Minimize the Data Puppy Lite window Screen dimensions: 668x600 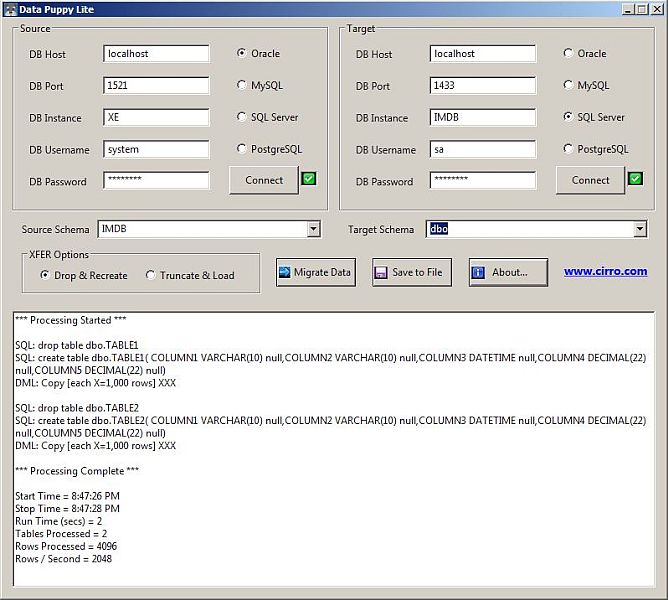[628, 9]
